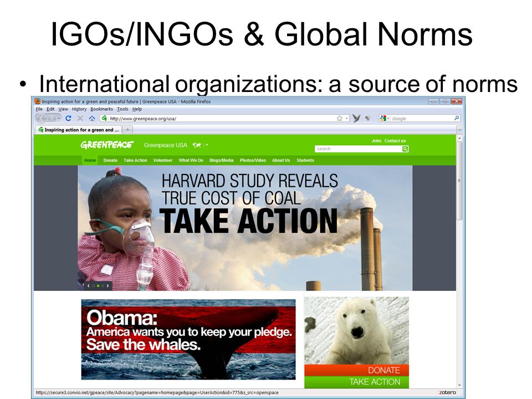Open the Edit menu

click(50, 109)
